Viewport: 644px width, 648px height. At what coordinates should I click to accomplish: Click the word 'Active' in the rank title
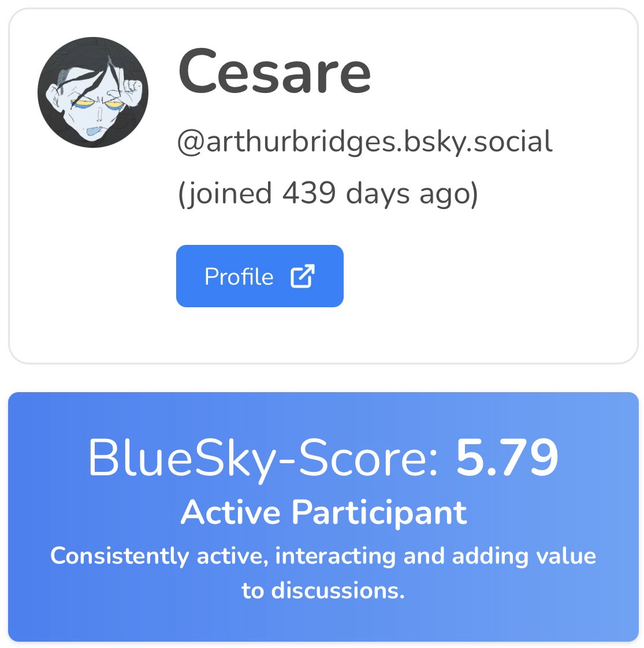pyautogui.click(x=231, y=512)
